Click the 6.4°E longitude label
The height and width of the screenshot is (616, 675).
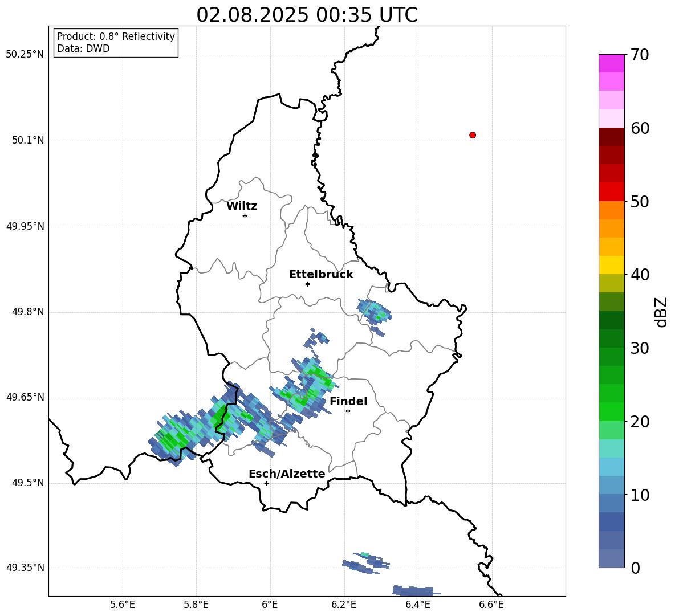[417, 605]
